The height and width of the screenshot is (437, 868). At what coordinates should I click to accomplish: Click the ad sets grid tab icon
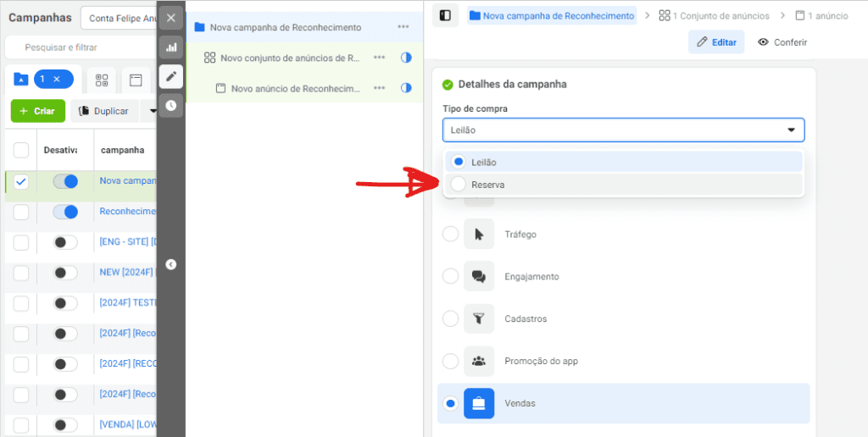point(102,80)
